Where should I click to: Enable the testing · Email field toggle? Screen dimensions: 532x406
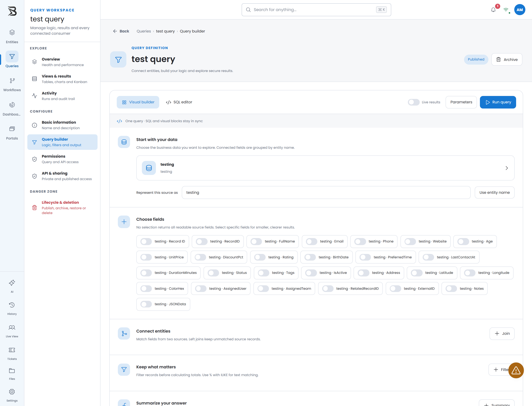[x=311, y=241]
